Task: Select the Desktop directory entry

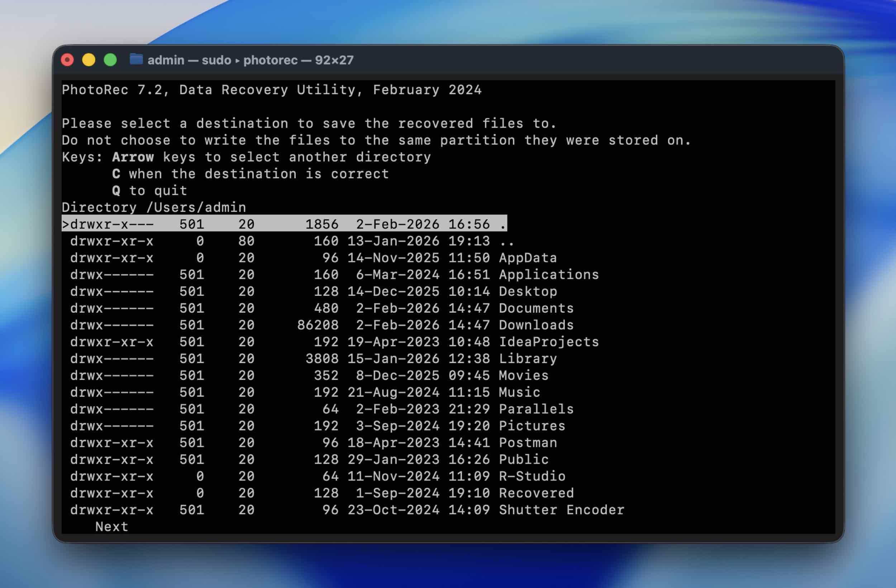Action: (528, 291)
